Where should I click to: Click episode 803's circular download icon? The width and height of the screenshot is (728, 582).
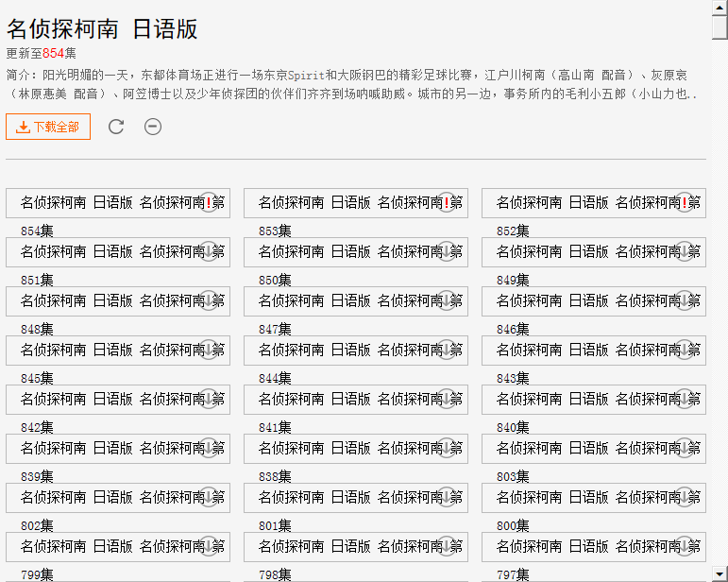point(685,448)
